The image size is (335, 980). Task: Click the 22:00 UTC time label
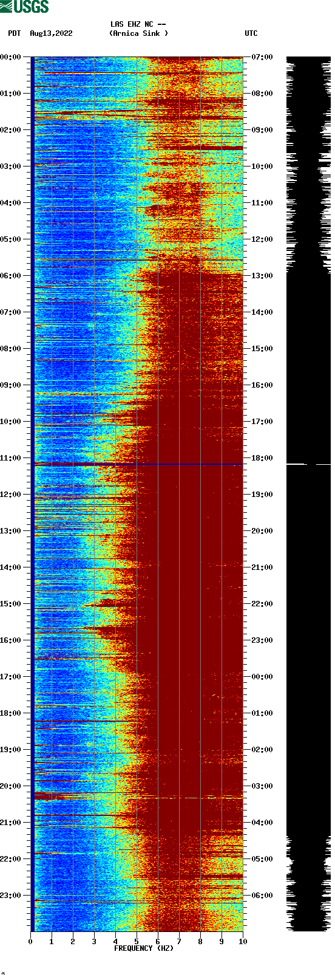(262, 604)
